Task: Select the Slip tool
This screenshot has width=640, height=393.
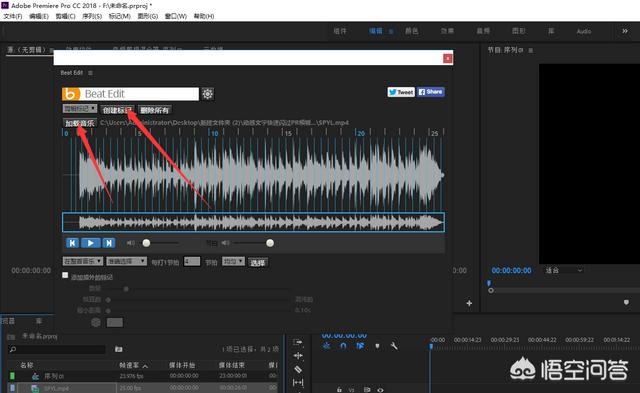Action: (x=298, y=382)
